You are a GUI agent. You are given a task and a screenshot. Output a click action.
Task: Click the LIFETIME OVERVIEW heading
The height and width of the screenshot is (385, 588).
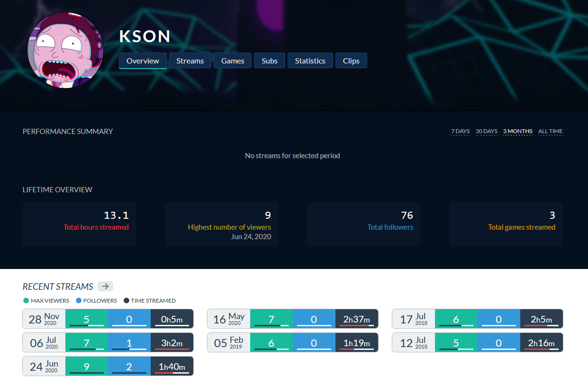pyautogui.click(x=57, y=189)
